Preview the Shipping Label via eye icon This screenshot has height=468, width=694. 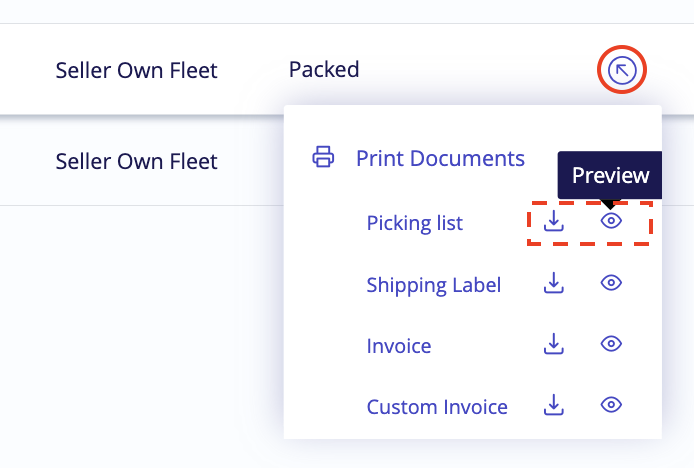[x=611, y=282]
